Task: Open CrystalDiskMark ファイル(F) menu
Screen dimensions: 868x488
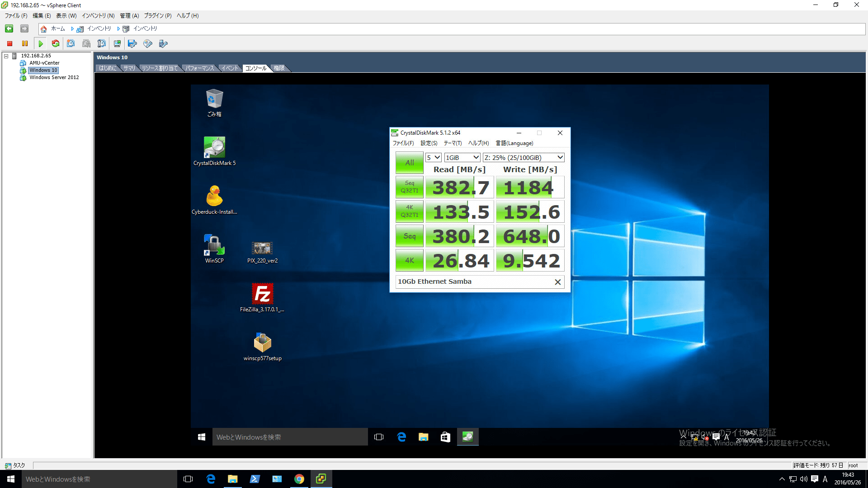Action: pos(403,143)
